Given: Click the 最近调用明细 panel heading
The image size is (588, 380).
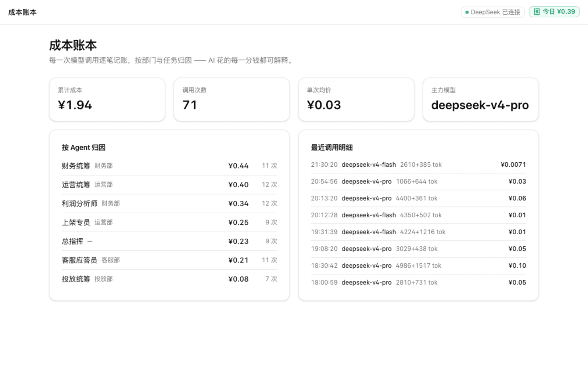Looking at the screenshot, I should (331, 148).
